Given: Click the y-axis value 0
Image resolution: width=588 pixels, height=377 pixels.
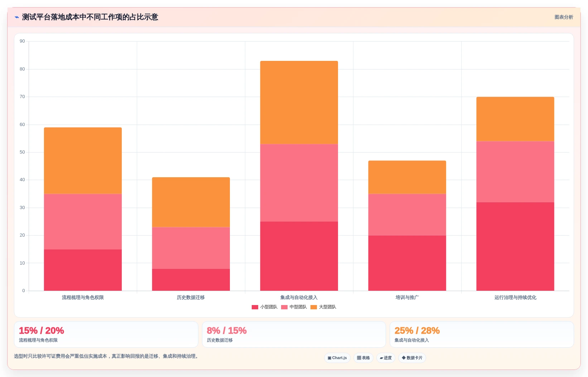Looking at the screenshot, I should click(x=24, y=291).
